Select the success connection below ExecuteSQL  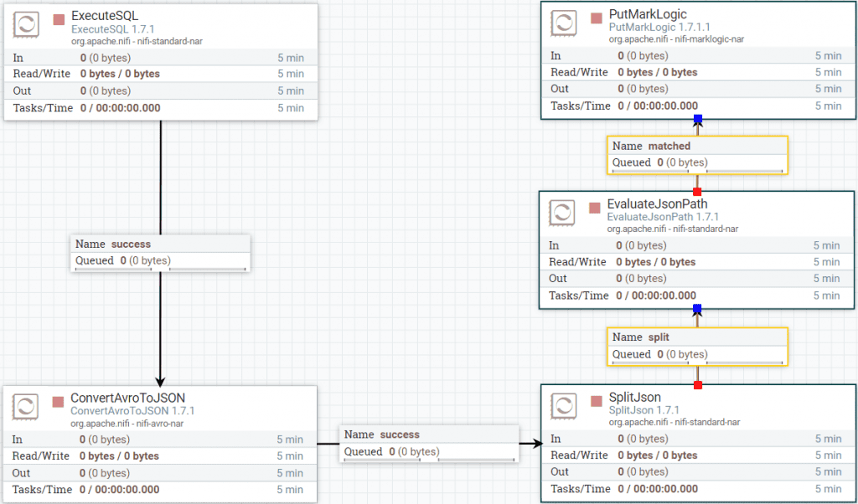coord(160,251)
